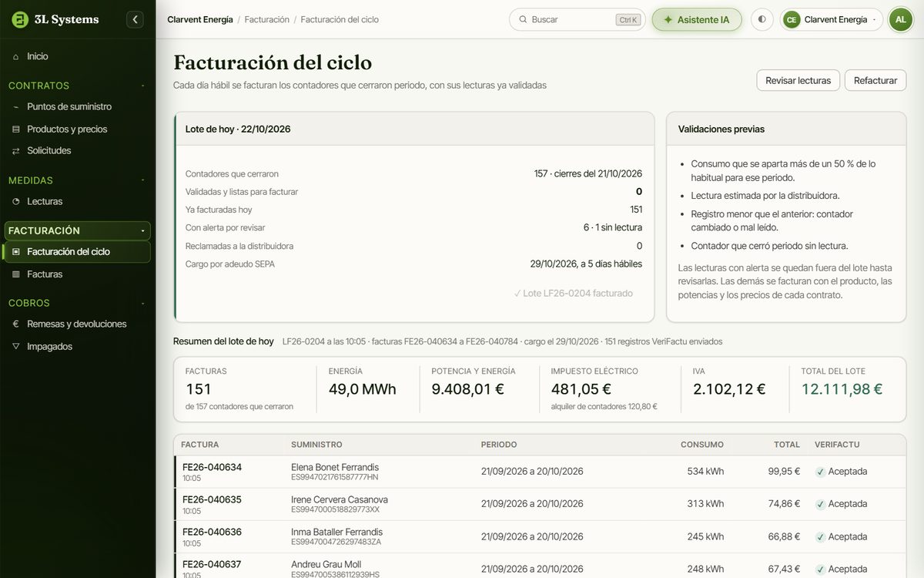
Task: Toggle the dark/light theme button
Action: (762, 19)
